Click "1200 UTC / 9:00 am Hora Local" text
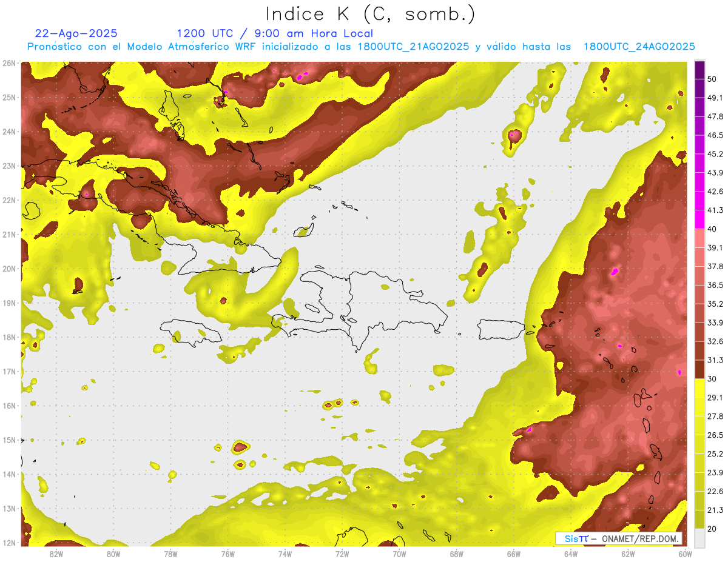The height and width of the screenshot is (562, 728). click(275, 33)
